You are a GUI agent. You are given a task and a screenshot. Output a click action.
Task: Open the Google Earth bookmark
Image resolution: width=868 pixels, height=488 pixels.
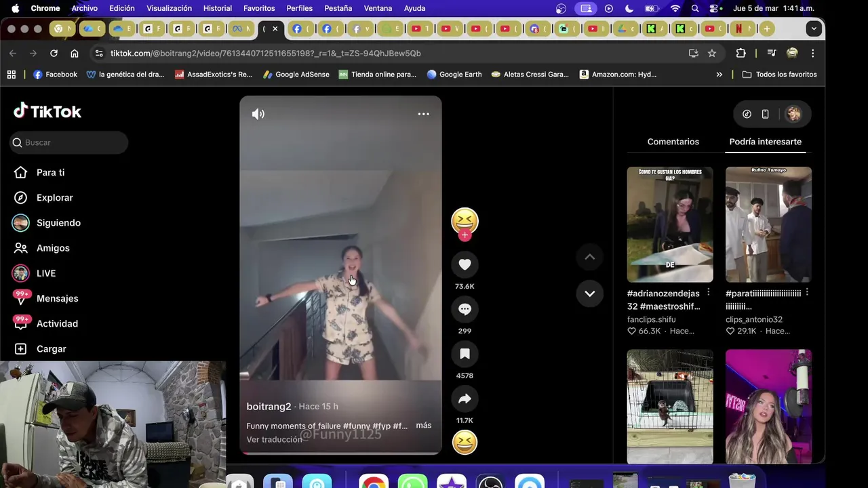(454, 75)
